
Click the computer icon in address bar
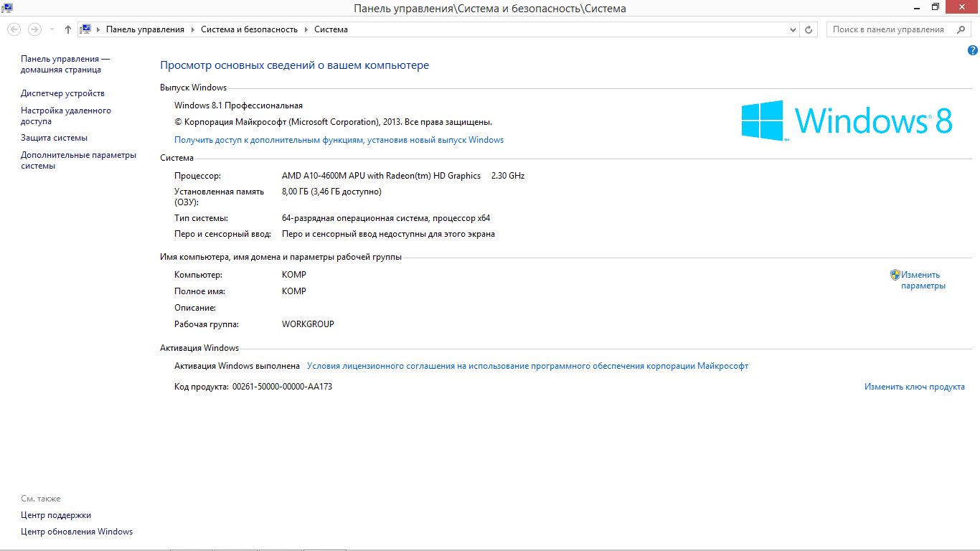[x=85, y=29]
